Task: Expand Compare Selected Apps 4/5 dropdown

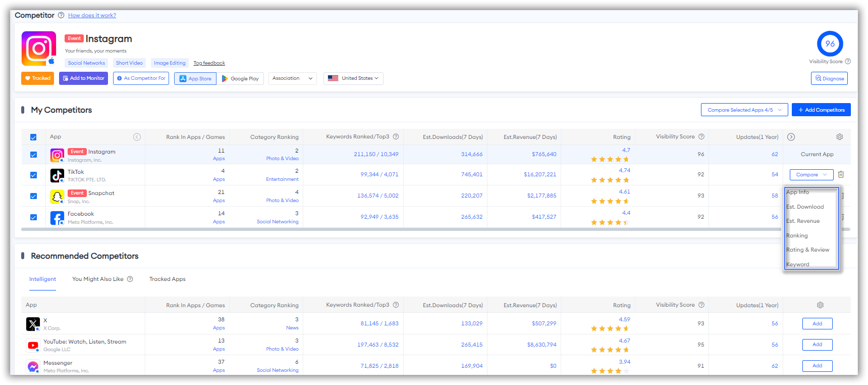Action: (x=744, y=110)
